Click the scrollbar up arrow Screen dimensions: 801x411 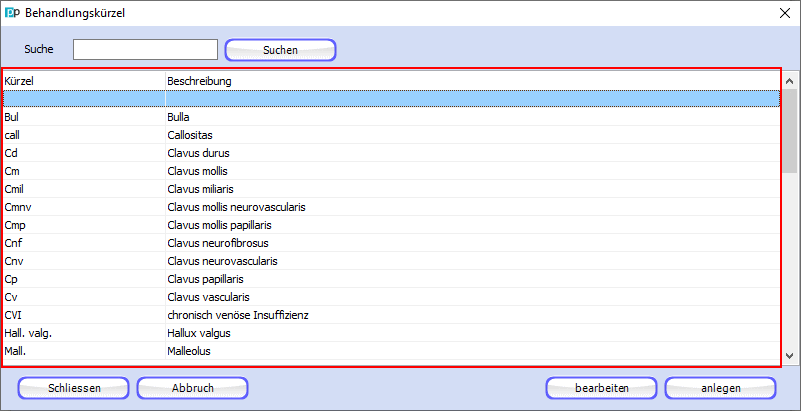click(x=789, y=81)
